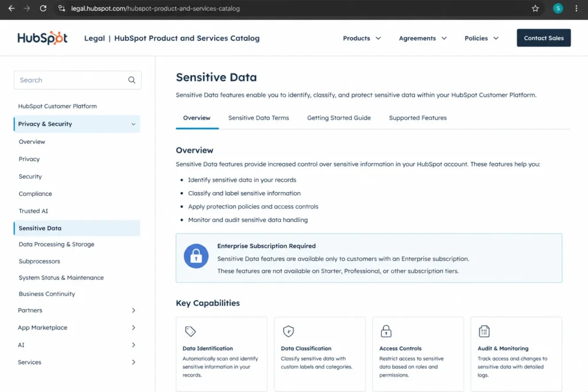Open the Products dropdown menu

coord(362,38)
